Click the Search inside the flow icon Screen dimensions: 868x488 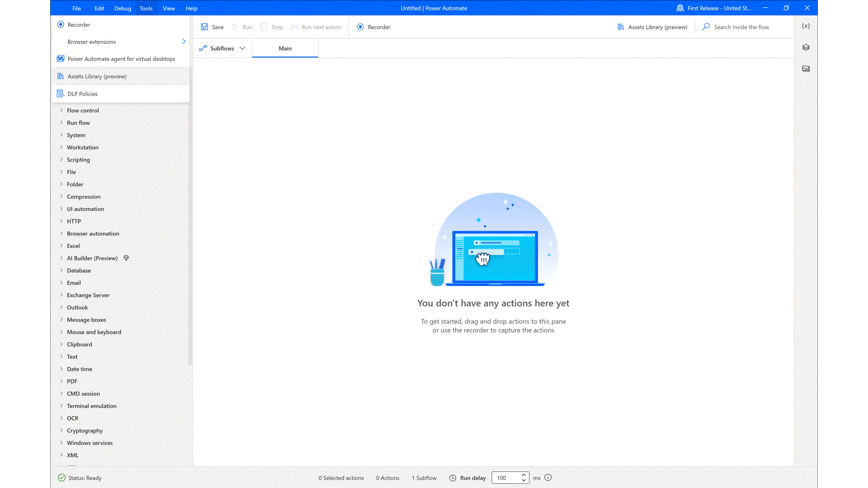pyautogui.click(x=707, y=27)
